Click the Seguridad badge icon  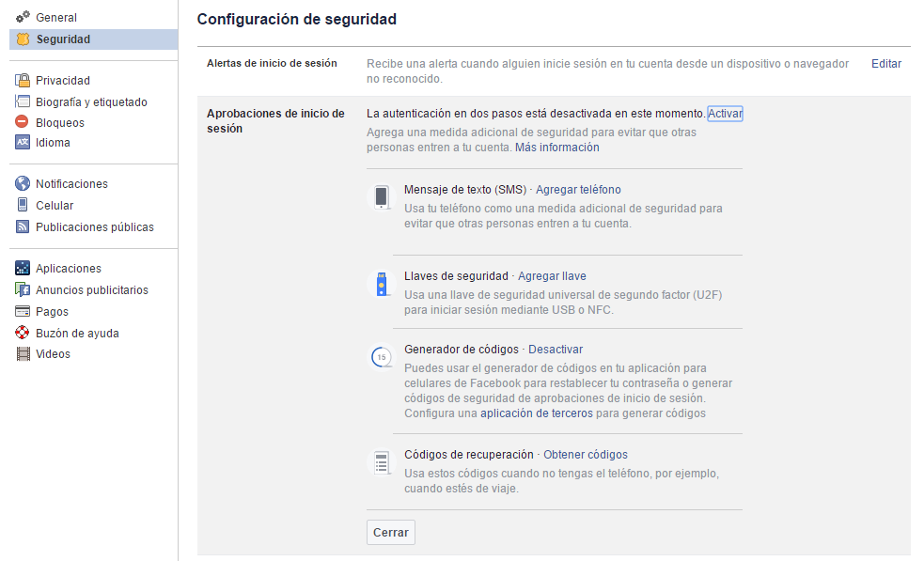point(23,39)
